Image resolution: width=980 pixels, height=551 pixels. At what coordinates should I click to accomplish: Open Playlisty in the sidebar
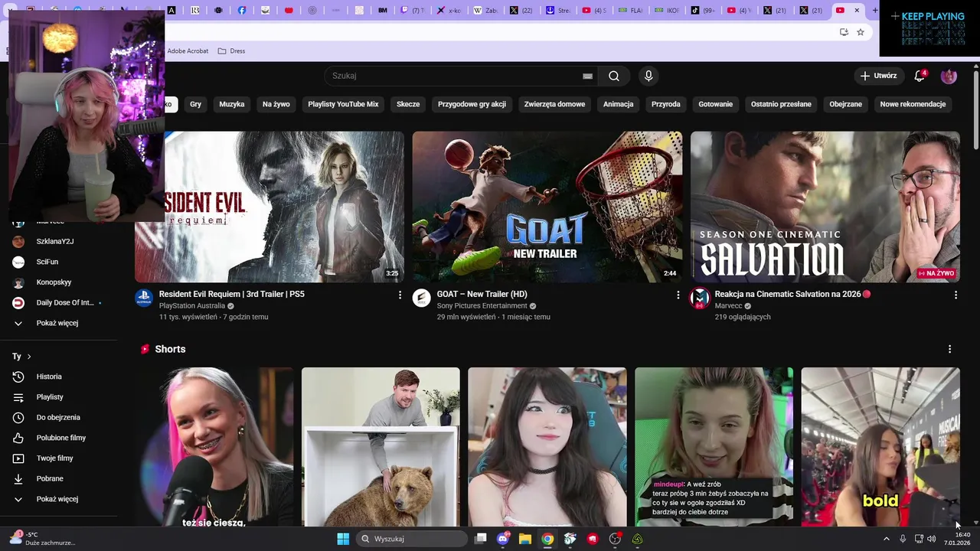click(50, 397)
